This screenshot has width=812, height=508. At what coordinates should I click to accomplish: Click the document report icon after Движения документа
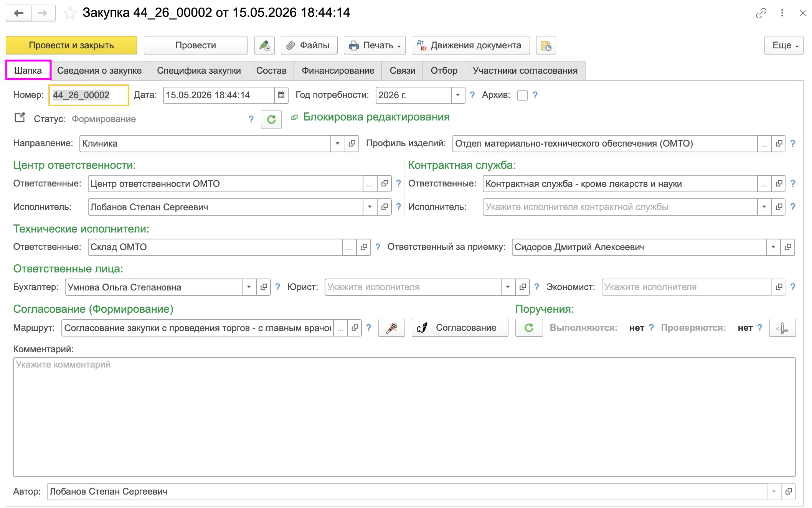[546, 45]
